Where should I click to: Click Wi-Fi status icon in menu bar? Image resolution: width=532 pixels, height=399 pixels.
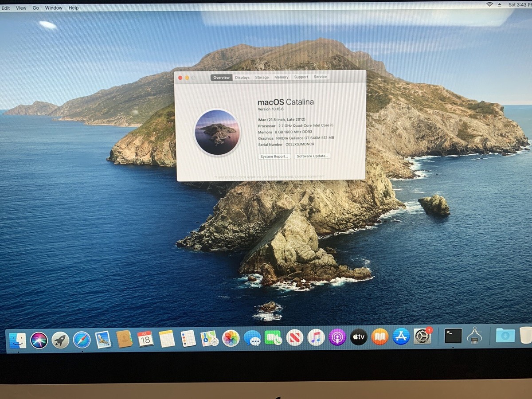[x=489, y=4]
